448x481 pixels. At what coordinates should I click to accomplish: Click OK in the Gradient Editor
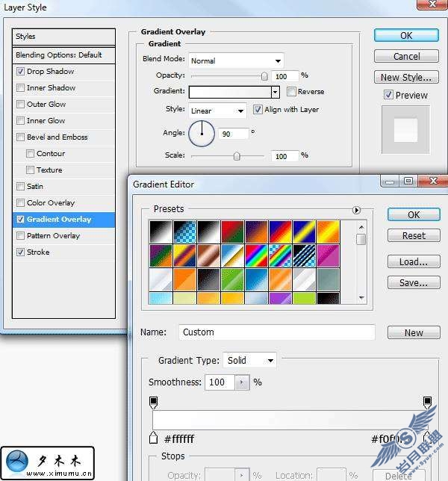(414, 215)
